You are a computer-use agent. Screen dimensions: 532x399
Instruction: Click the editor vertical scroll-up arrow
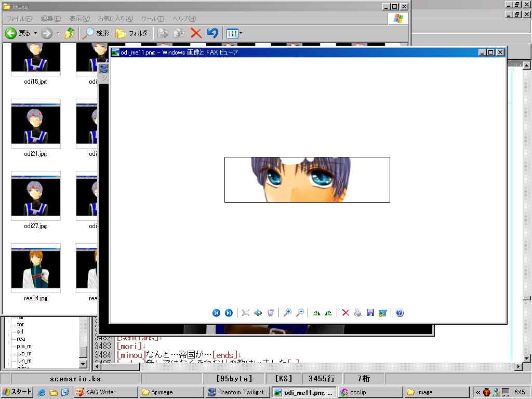[x=527, y=65]
